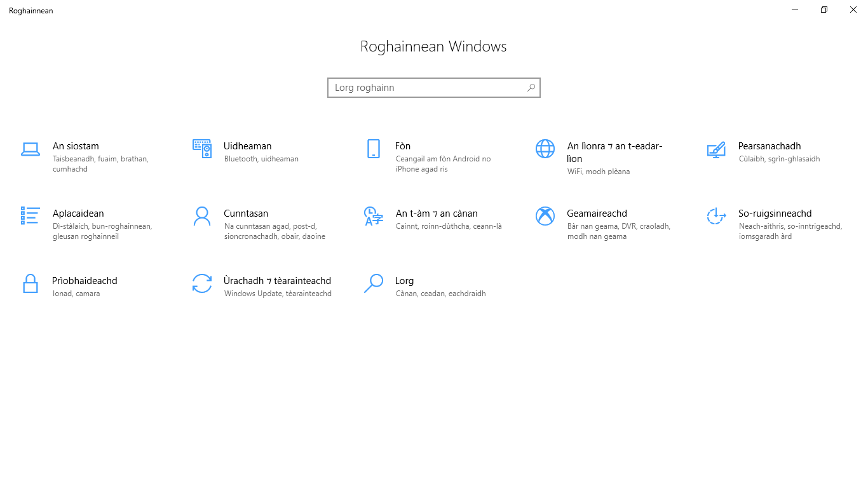The image size is (868, 488).
Task: Click 'Cainnt, roinn-dùthcha, ceann-là' description
Action: tap(449, 226)
